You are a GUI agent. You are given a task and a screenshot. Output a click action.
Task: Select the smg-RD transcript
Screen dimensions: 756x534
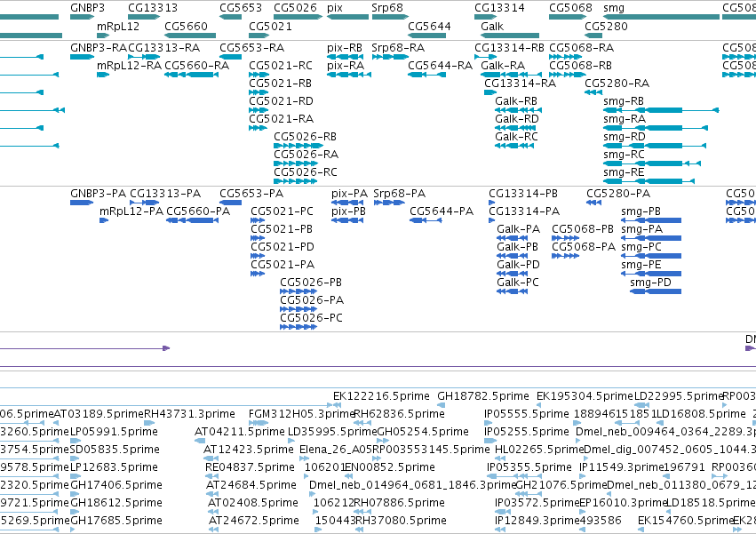655,146
